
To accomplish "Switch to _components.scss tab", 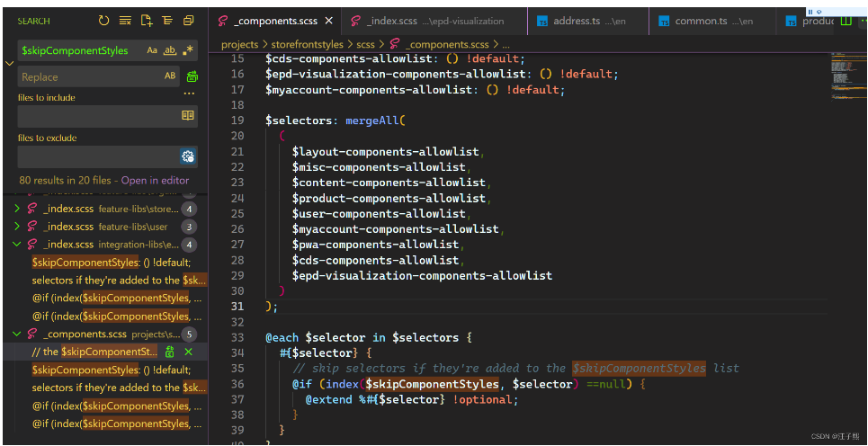I will tap(275, 21).
